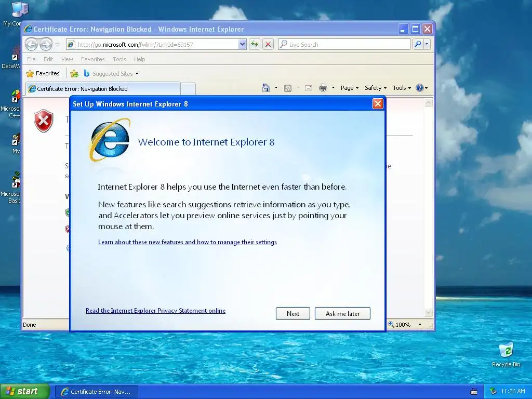Minimize the Internet Explorer window

click(x=403, y=29)
